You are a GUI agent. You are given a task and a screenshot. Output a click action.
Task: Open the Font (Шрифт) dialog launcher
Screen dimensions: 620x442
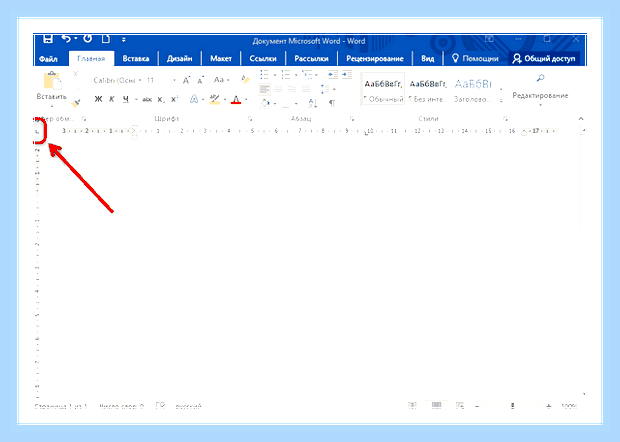[x=250, y=119]
